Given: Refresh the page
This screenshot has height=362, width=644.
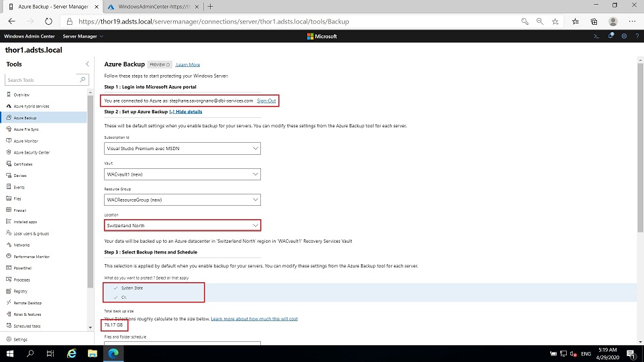Looking at the screenshot, I should pyautogui.click(x=48, y=21).
